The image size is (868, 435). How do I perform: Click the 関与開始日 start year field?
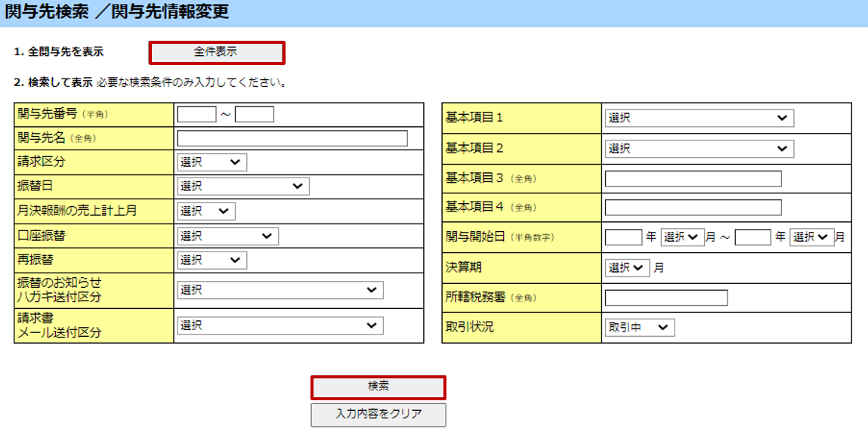coord(623,237)
